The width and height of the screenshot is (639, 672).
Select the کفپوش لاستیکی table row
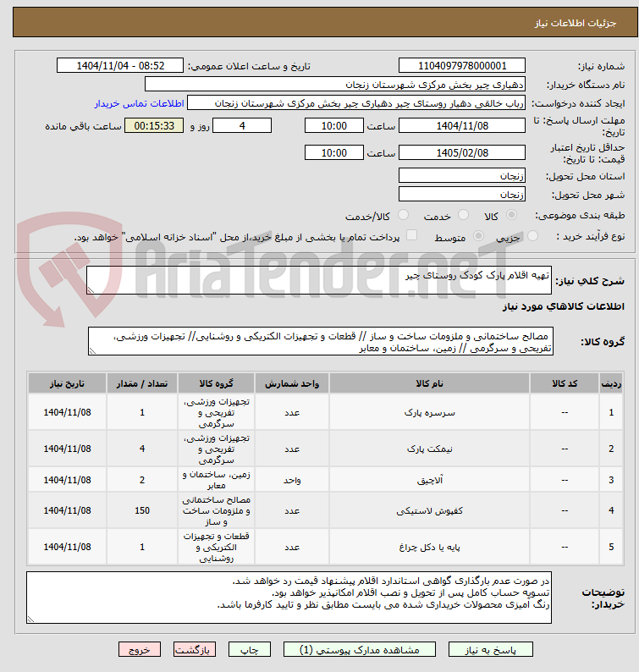click(x=325, y=510)
